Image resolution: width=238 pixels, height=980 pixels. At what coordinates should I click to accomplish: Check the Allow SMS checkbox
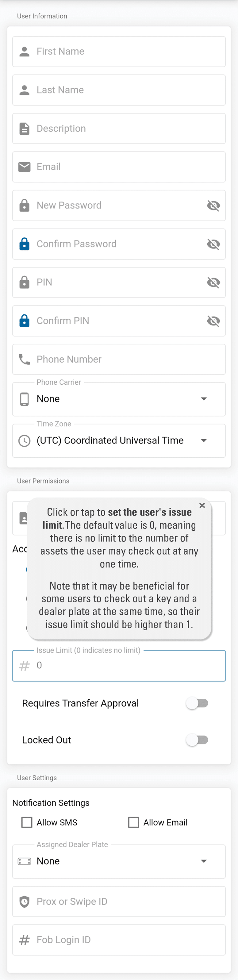[x=27, y=822]
